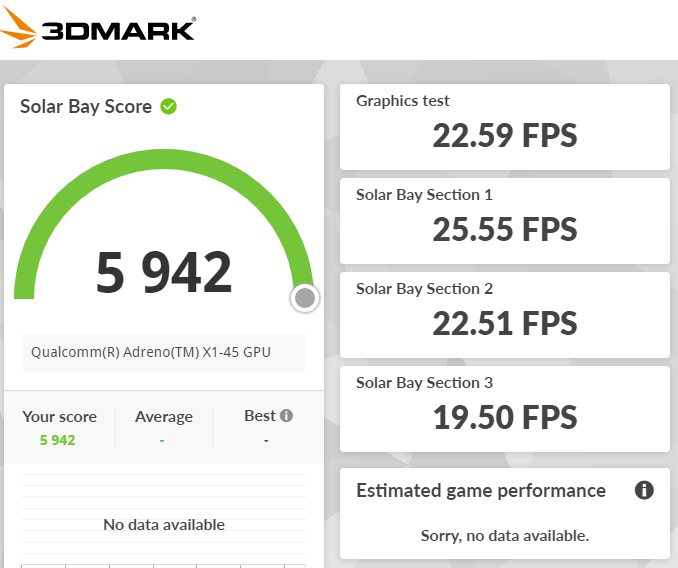The width and height of the screenshot is (678, 568).
Task: Click the gray gauge end marker
Action: [305, 298]
